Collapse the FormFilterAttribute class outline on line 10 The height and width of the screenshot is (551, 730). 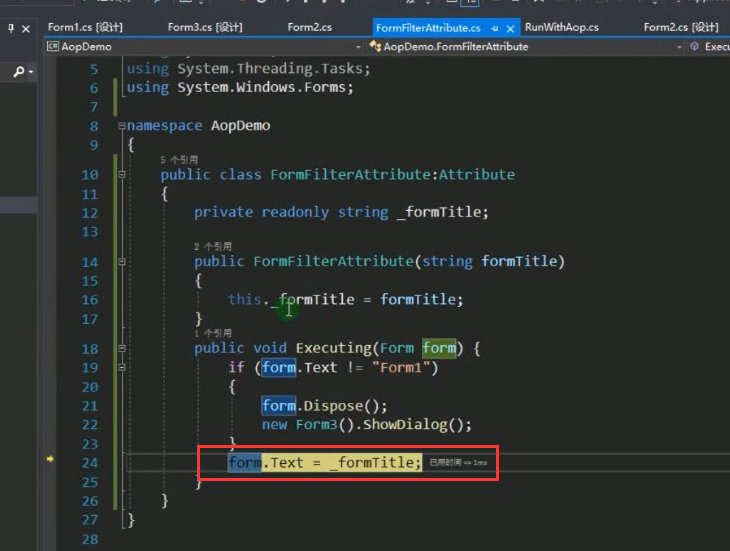[122, 175]
